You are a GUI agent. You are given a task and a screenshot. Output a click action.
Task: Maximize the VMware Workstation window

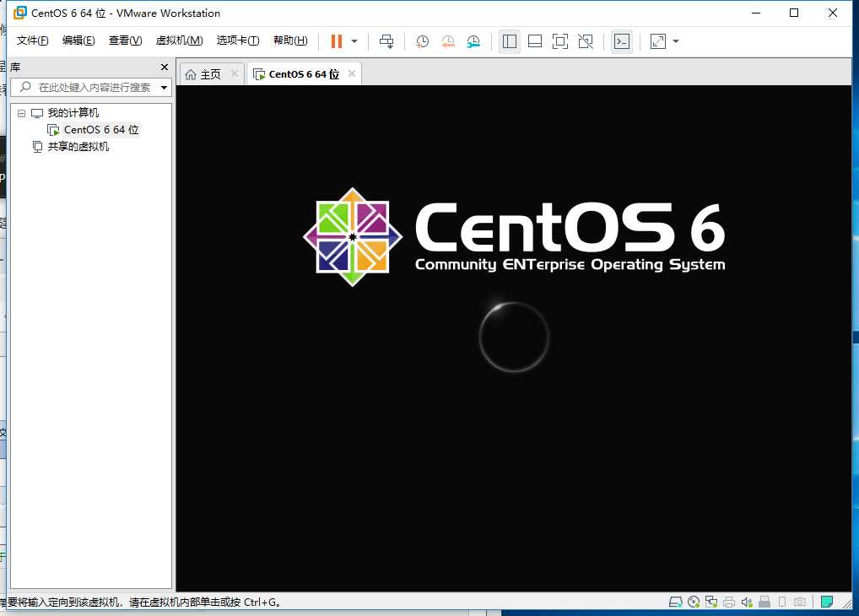pyautogui.click(x=794, y=13)
